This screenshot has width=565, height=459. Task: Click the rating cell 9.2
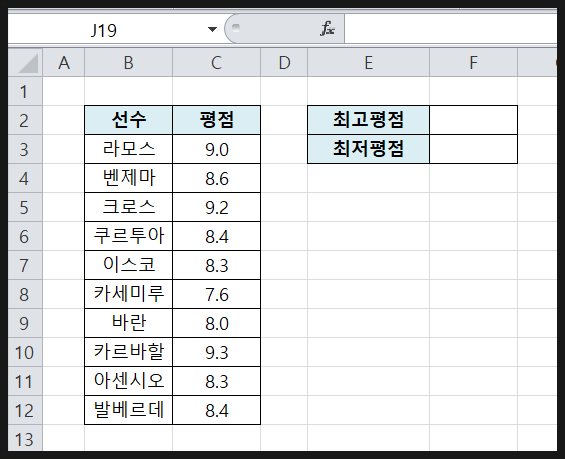tap(217, 207)
